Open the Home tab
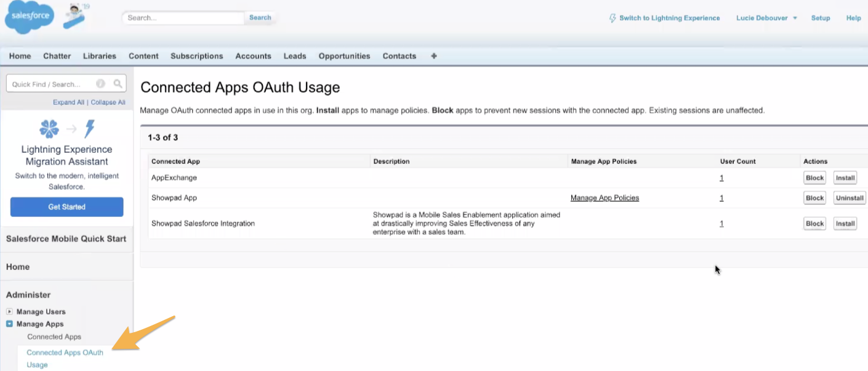This screenshot has width=868, height=371. coord(20,56)
